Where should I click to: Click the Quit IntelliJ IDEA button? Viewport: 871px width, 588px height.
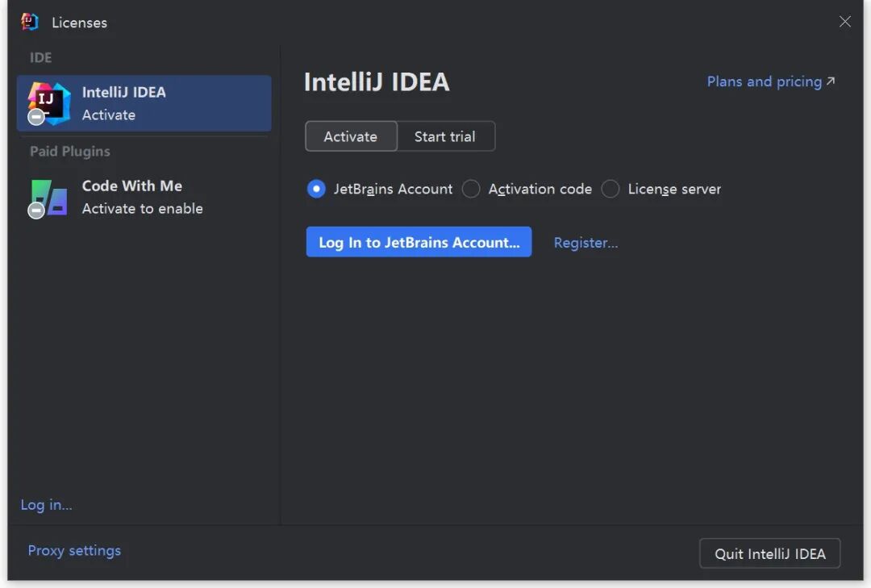769,554
